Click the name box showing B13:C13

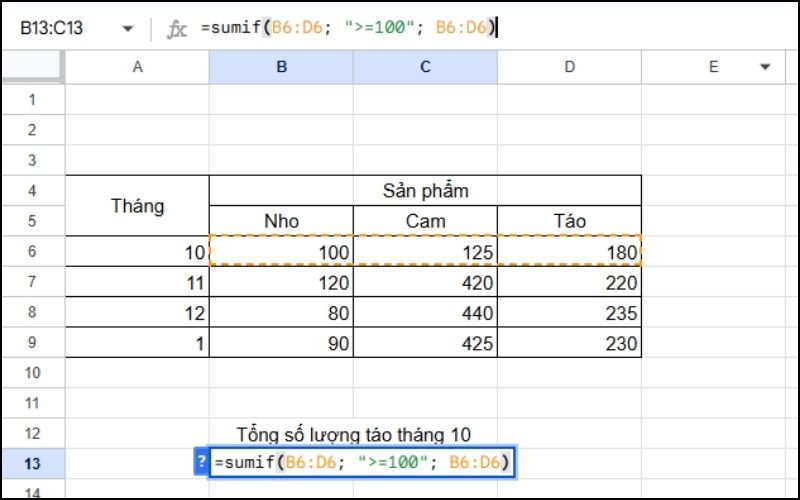point(60,29)
